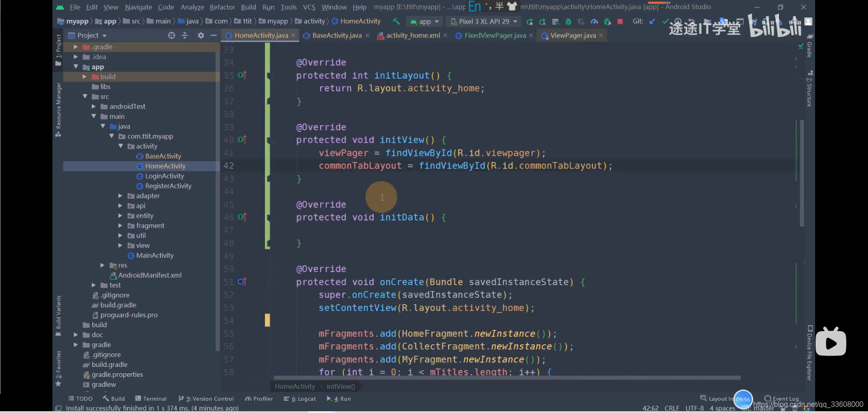Click the Apply Code Changes icon

point(556,22)
